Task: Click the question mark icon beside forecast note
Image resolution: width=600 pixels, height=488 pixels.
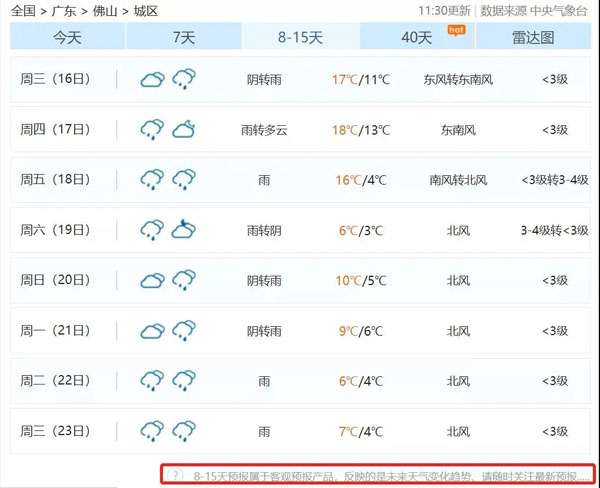Action: click(177, 475)
